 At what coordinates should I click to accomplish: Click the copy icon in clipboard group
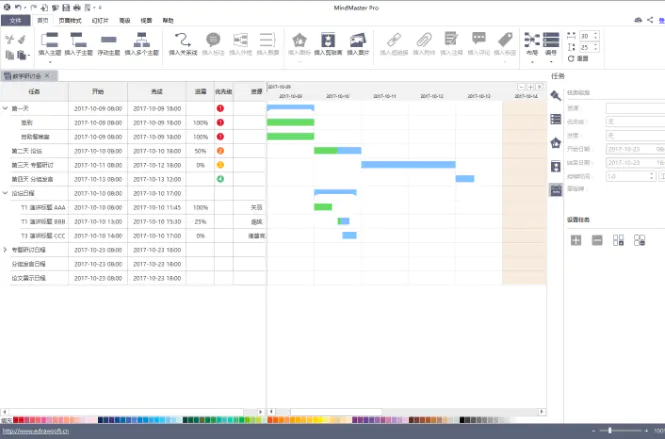9,55
